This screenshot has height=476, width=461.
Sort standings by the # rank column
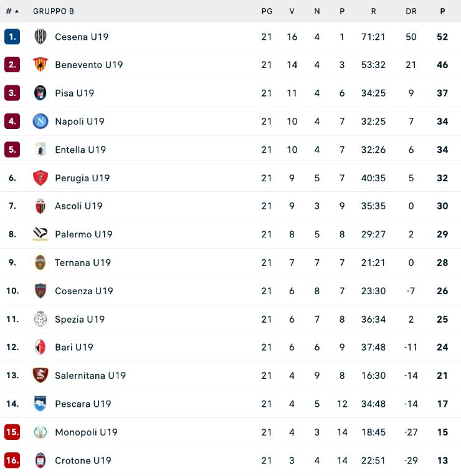[12, 11]
